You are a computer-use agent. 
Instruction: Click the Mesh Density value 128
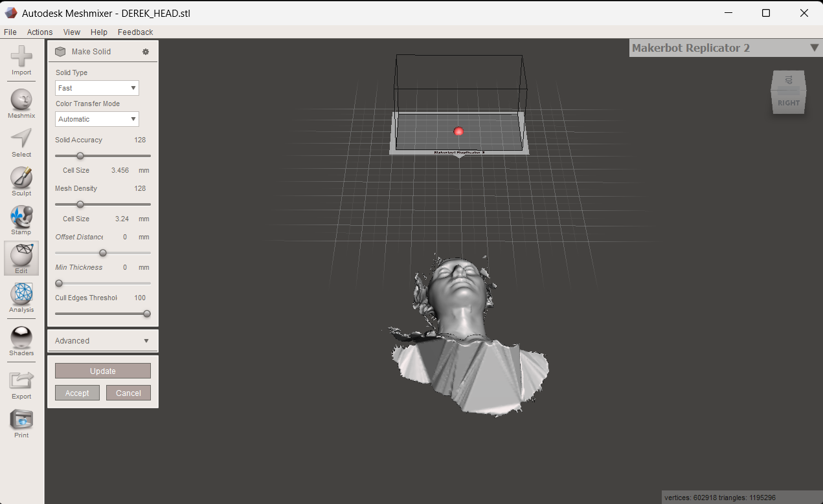140,188
